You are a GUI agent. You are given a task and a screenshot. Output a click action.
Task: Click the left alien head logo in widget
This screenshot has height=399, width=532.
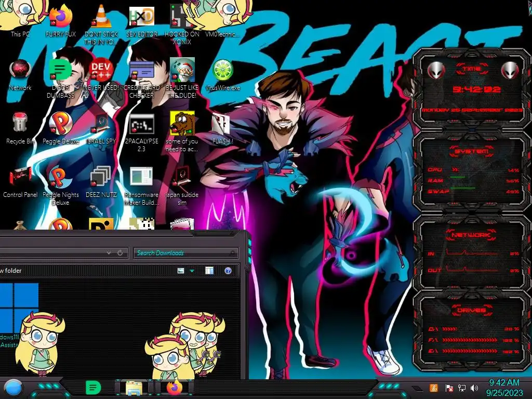coord(436,71)
